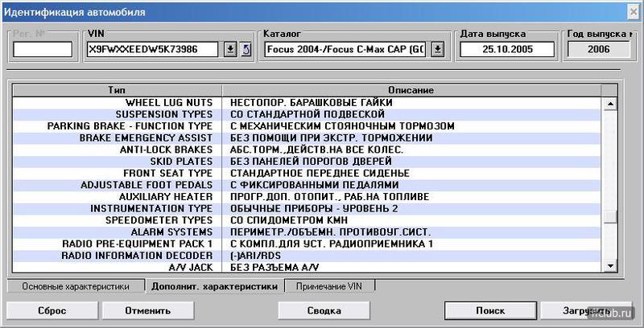Click description С ФИКСИРОВАННЫМИ ПЕДАЛЯМИ
This screenshot has width=644, height=328.
pos(314,186)
